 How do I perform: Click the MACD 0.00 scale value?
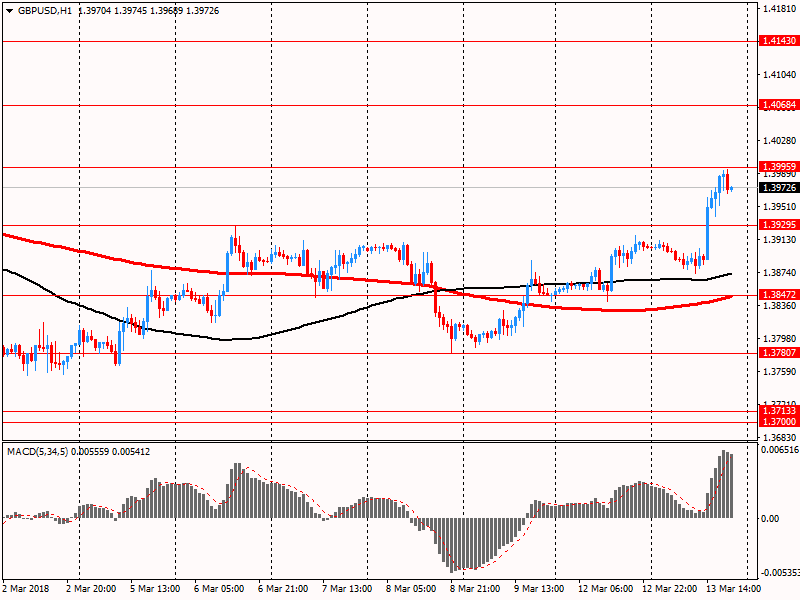click(x=770, y=518)
